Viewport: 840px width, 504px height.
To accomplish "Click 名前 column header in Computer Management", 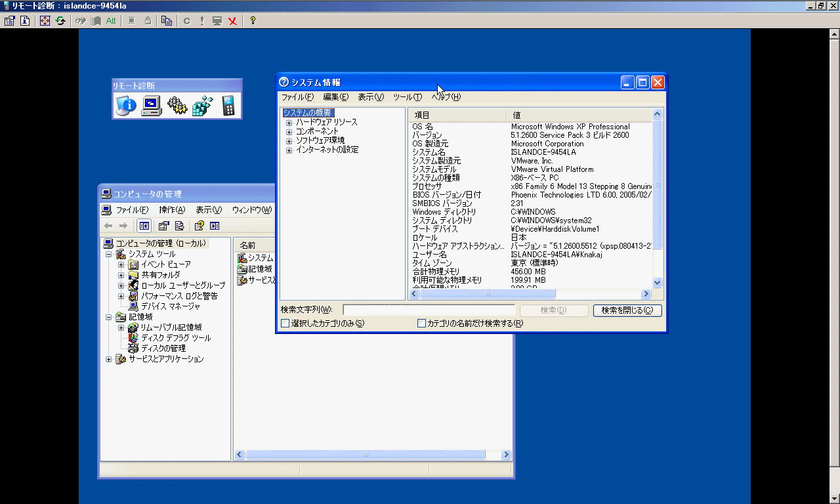I will point(254,245).
